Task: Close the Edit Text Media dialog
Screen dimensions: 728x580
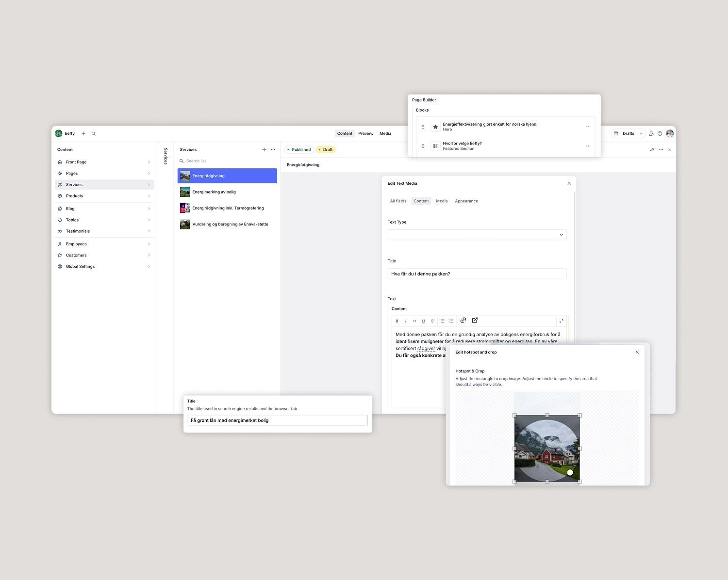Action: (x=569, y=183)
